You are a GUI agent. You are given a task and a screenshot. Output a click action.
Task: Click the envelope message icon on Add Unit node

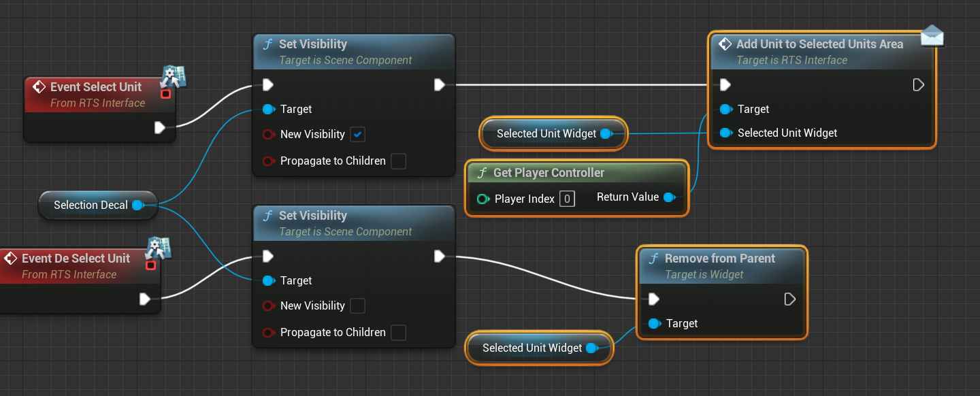click(932, 35)
